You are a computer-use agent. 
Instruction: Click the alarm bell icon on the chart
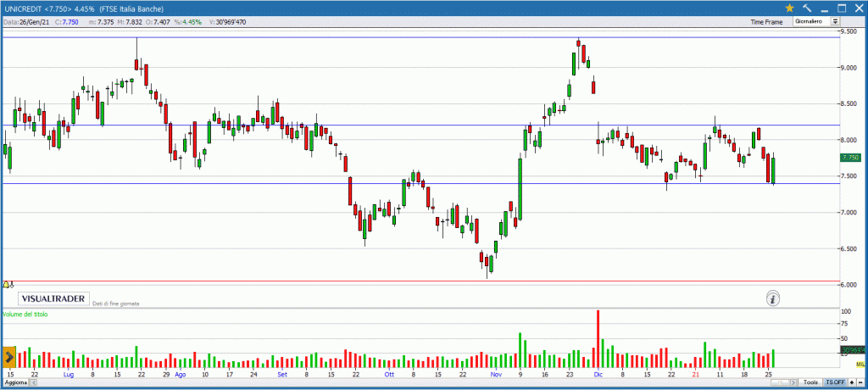click(8, 284)
